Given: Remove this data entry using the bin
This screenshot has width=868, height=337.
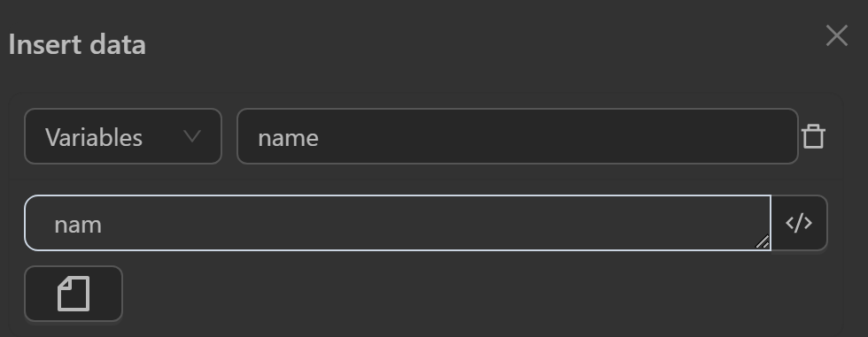Looking at the screenshot, I should pos(813,136).
